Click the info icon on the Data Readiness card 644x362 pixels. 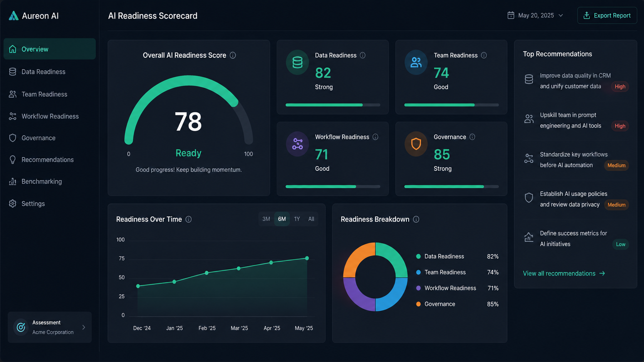point(362,55)
